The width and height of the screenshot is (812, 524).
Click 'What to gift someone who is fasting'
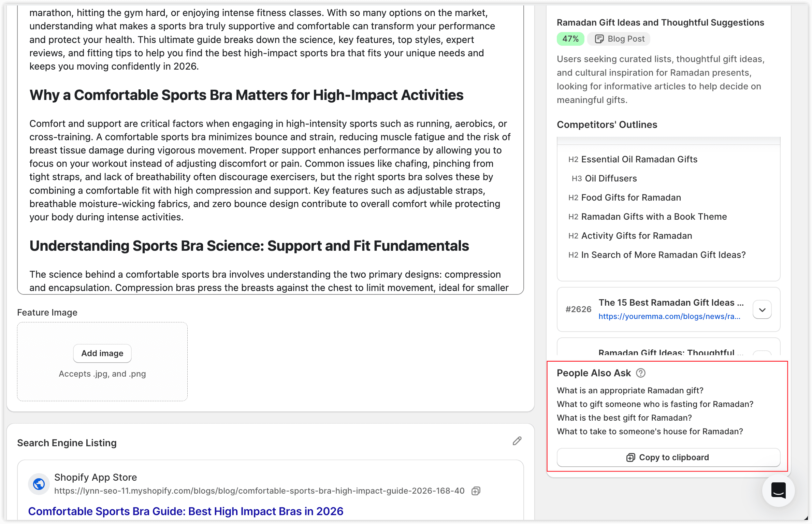655,404
